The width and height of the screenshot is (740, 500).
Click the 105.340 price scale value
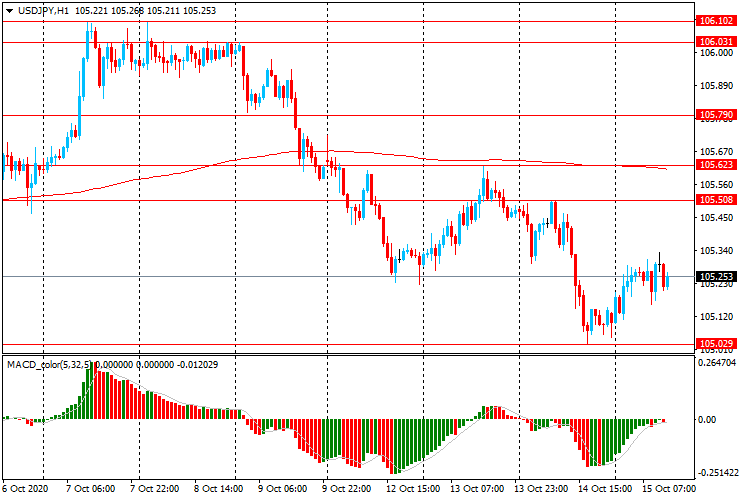[x=716, y=251]
